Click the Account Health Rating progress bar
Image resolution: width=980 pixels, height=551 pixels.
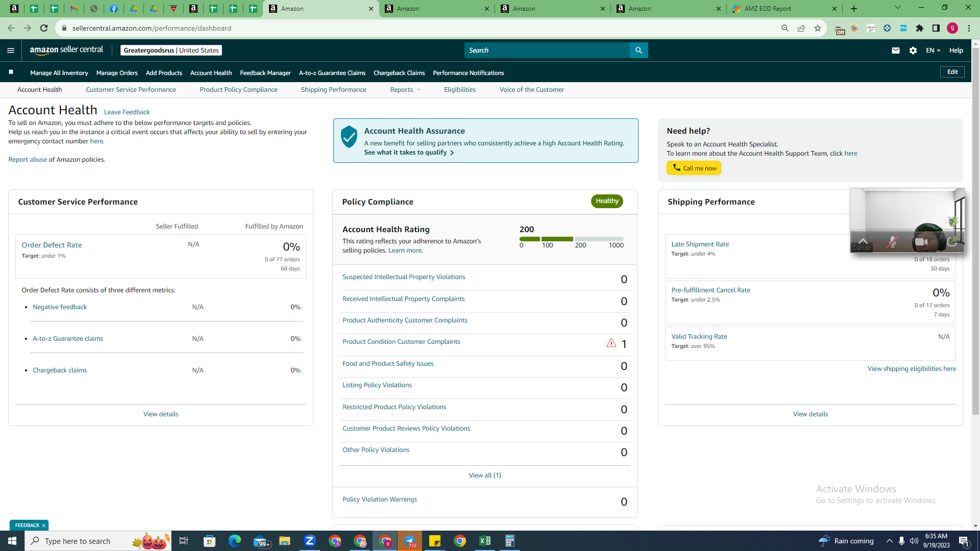(571, 239)
